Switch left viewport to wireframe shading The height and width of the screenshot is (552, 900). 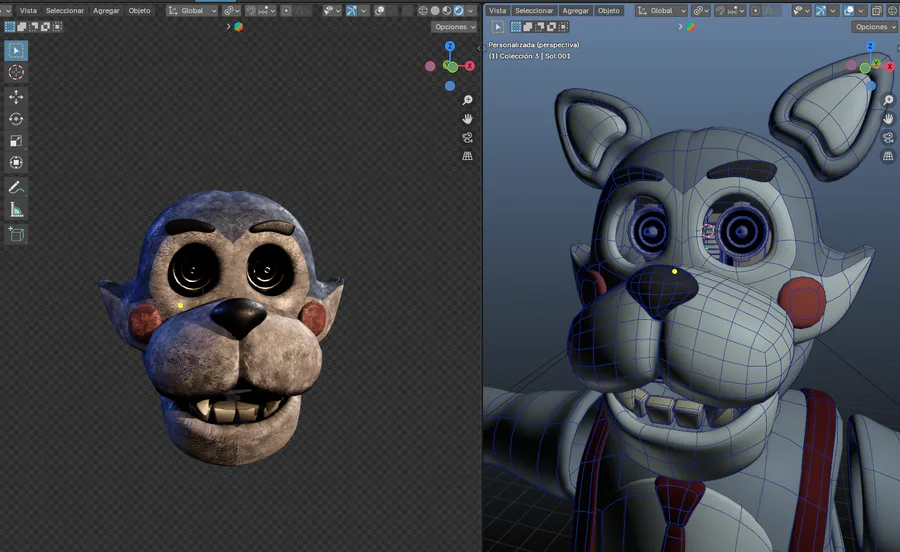click(423, 10)
